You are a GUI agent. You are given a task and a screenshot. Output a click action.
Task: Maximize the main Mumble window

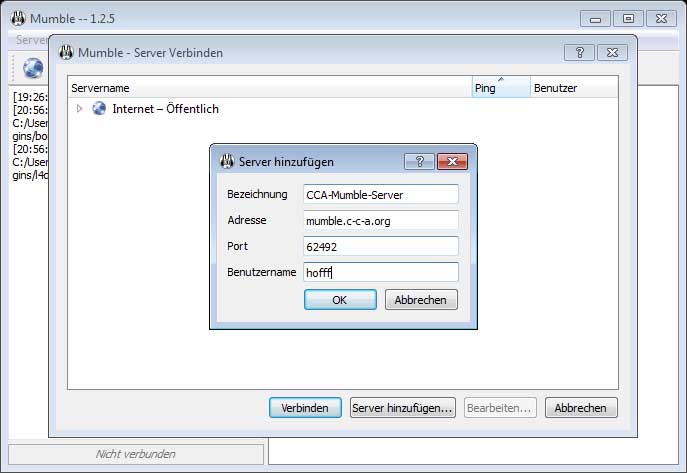[628, 19]
